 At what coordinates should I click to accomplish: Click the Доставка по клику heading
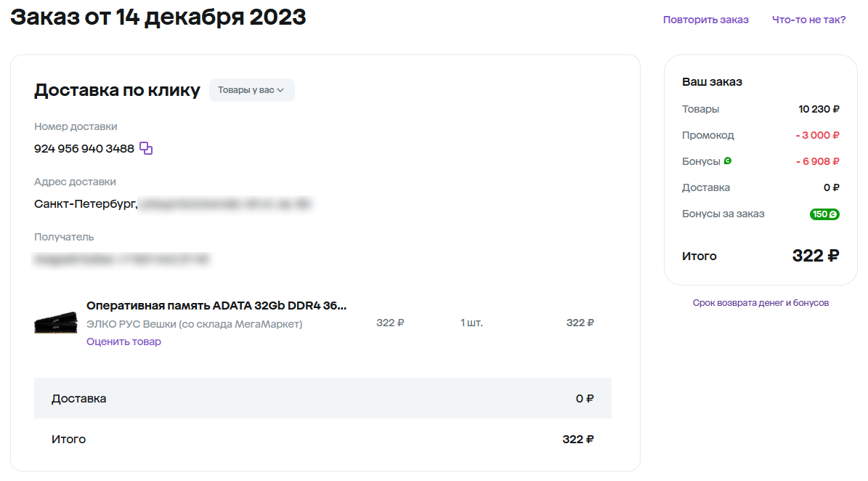[x=117, y=90]
